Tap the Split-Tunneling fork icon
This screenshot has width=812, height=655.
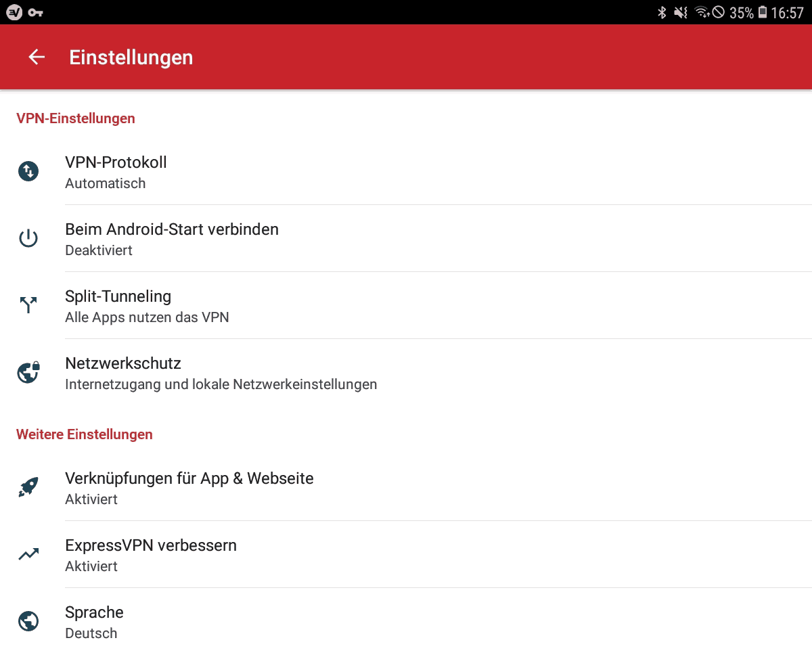(x=28, y=305)
